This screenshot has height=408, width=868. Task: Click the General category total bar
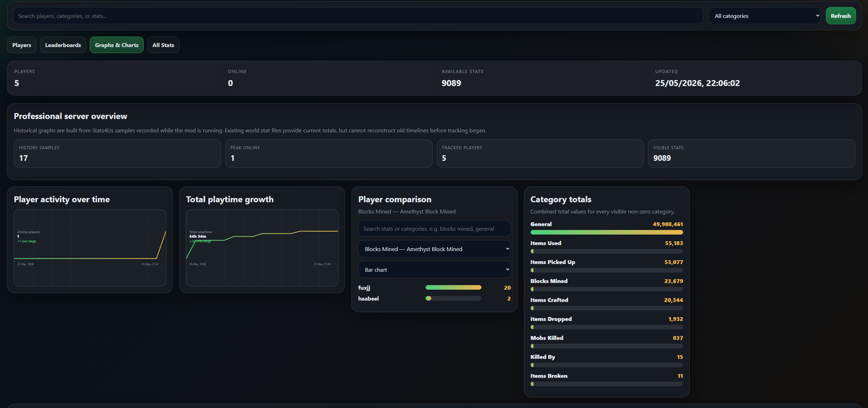[x=607, y=232]
